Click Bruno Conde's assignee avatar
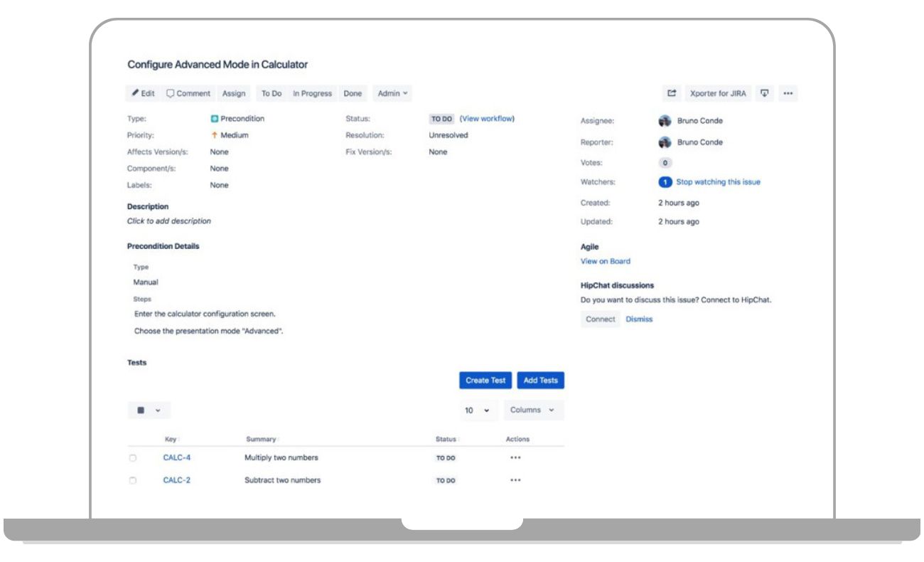This screenshot has height=562, width=924. pos(665,121)
